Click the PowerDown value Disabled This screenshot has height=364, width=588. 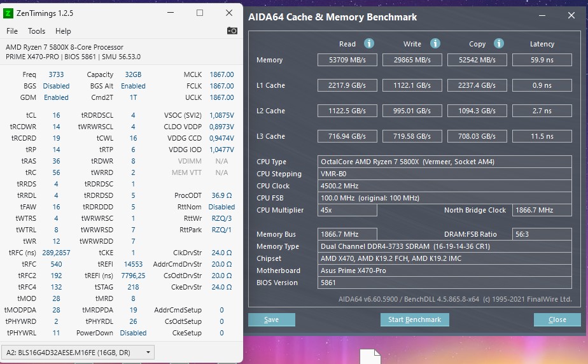tap(133, 333)
